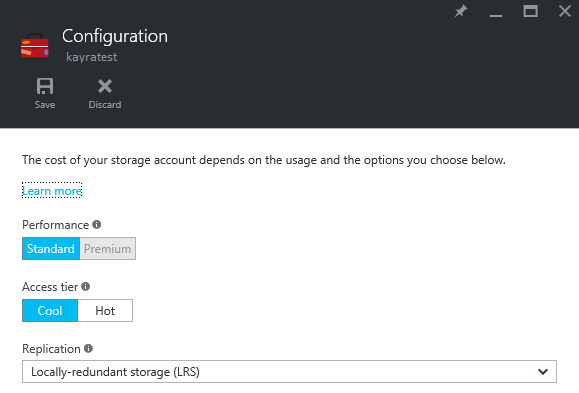579x393 pixels.
Task: Click the Save label text
Action: [45, 105]
